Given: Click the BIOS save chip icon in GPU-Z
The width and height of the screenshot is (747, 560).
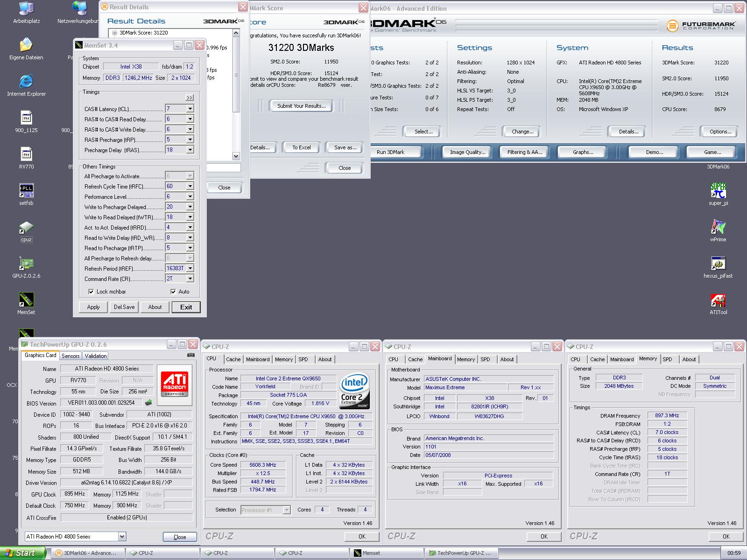Looking at the screenshot, I should click(x=148, y=403).
